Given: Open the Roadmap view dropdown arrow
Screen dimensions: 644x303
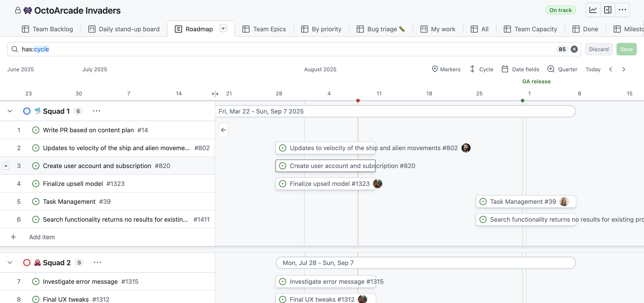Looking at the screenshot, I should click(x=223, y=28).
